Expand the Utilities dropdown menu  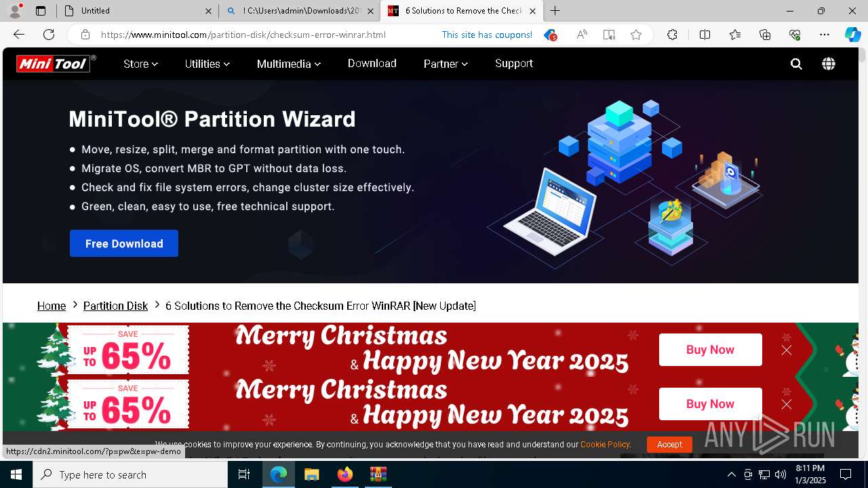click(x=208, y=64)
